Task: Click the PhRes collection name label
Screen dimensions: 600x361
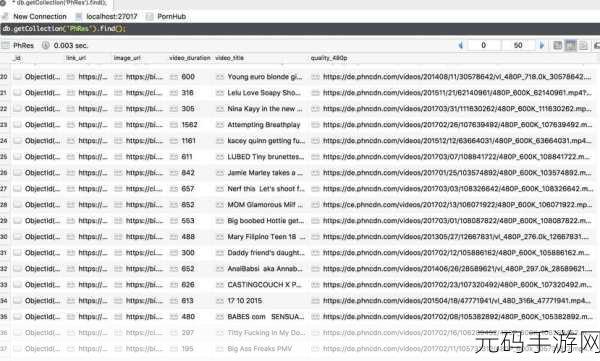Action: (23, 46)
